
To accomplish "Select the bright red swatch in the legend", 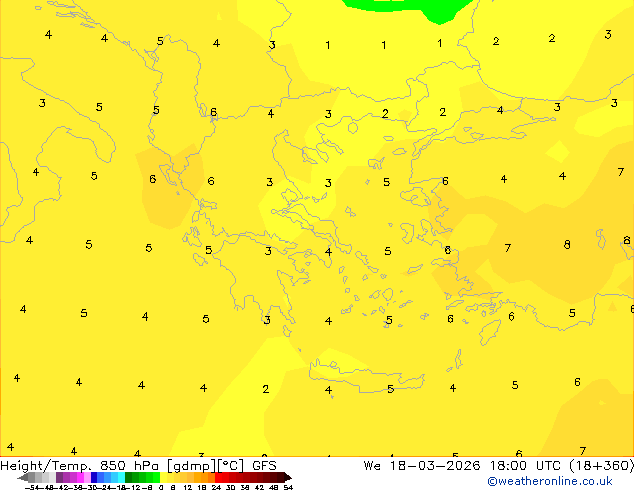I will click(219, 478).
